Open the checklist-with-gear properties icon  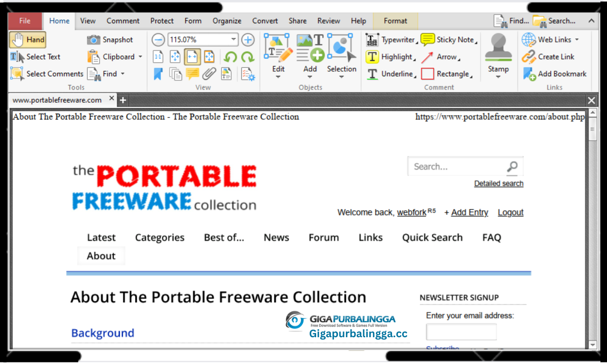point(248,74)
